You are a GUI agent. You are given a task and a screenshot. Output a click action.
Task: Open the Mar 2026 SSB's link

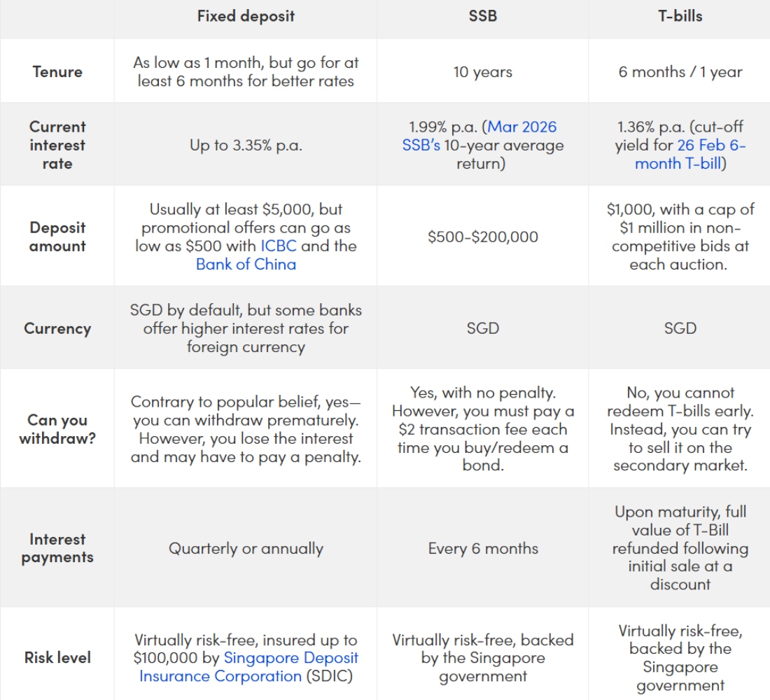pyautogui.click(x=522, y=127)
